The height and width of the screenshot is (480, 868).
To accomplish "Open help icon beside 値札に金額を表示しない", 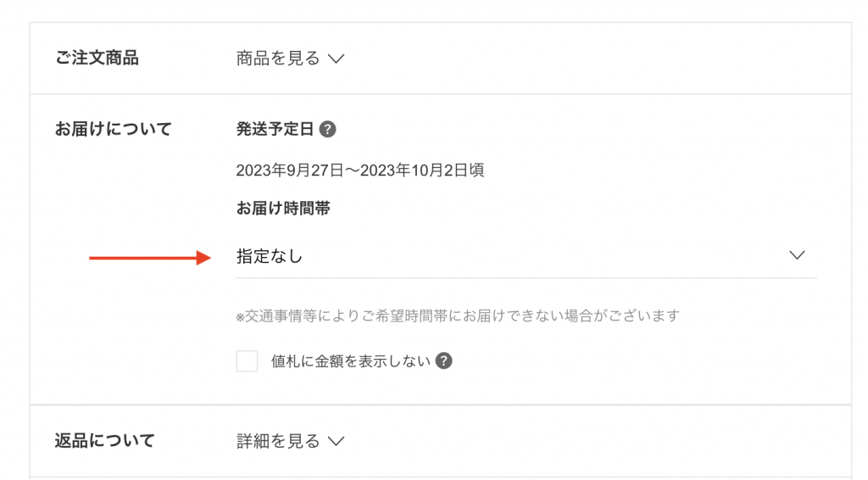I will (x=443, y=361).
